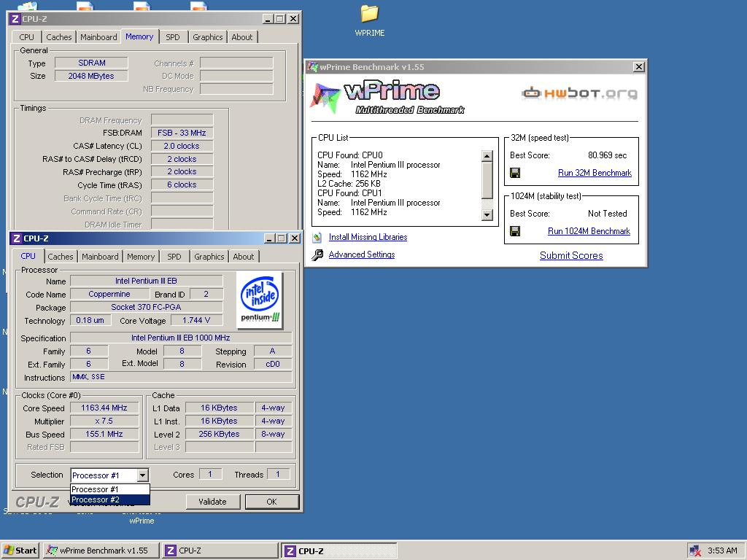Click the Core Voltage 1.744 V value
747x560 pixels.
pos(196,320)
